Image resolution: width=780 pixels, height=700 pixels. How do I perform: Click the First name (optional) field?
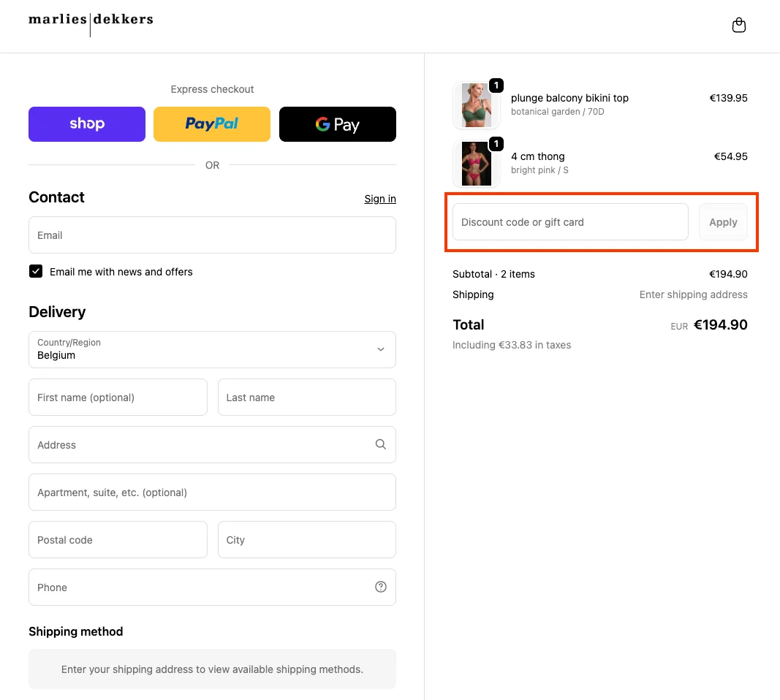[x=118, y=397]
